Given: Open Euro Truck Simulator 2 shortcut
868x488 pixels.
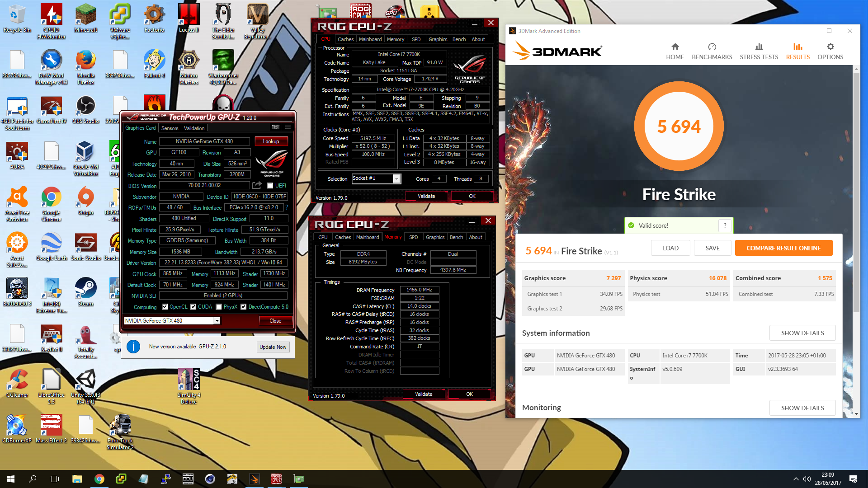Looking at the screenshot, I should [x=120, y=432].
